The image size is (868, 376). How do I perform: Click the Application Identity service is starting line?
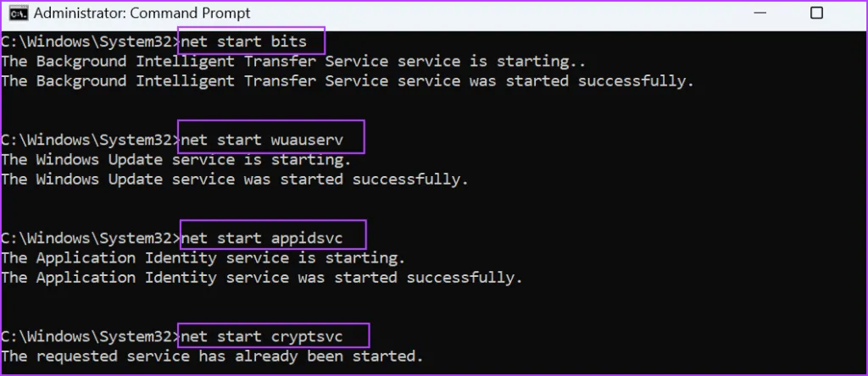[x=203, y=257]
